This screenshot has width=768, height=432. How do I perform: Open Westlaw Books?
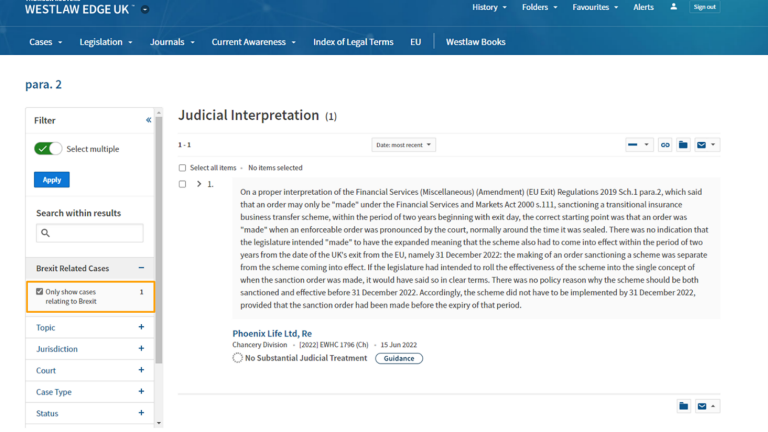point(476,42)
